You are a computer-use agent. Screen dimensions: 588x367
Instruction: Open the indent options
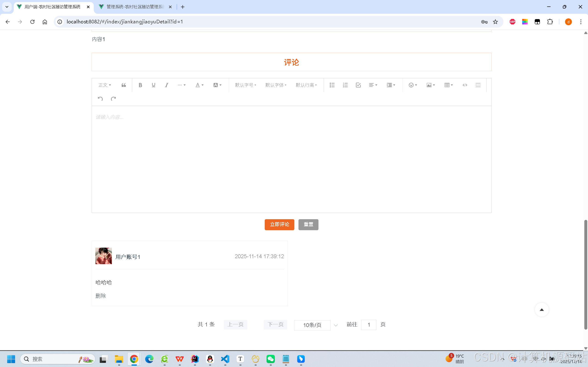pos(391,85)
